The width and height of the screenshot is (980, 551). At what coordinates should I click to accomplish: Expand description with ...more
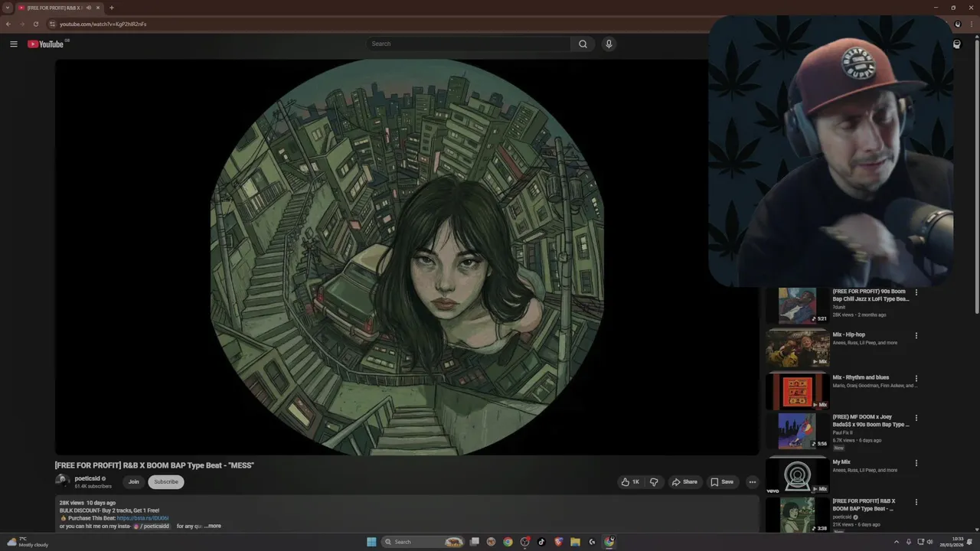click(213, 526)
